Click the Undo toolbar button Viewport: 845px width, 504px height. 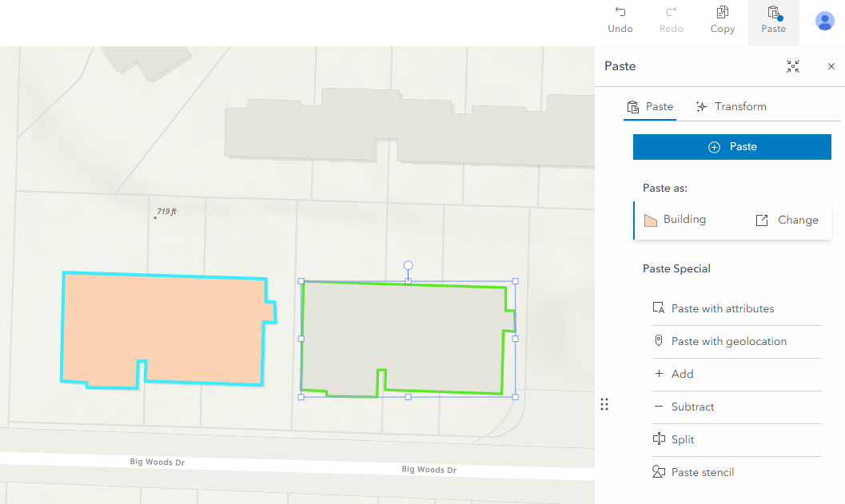tap(620, 20)
